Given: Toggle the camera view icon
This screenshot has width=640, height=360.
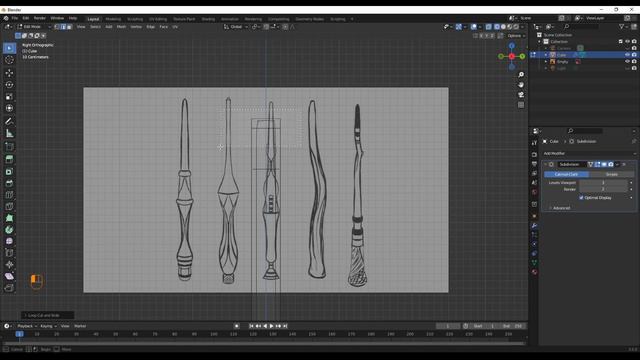Looking at the screenshot, I should tap(521, 95).
